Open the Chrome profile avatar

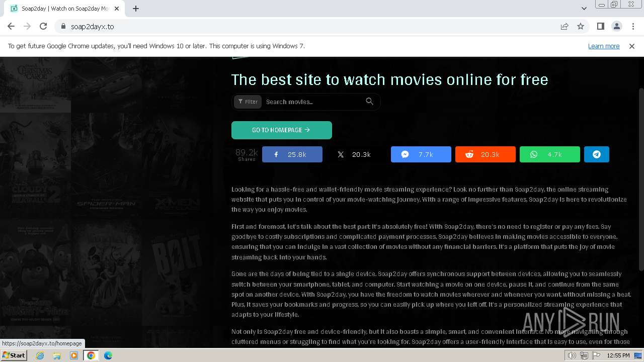[616, 26]
